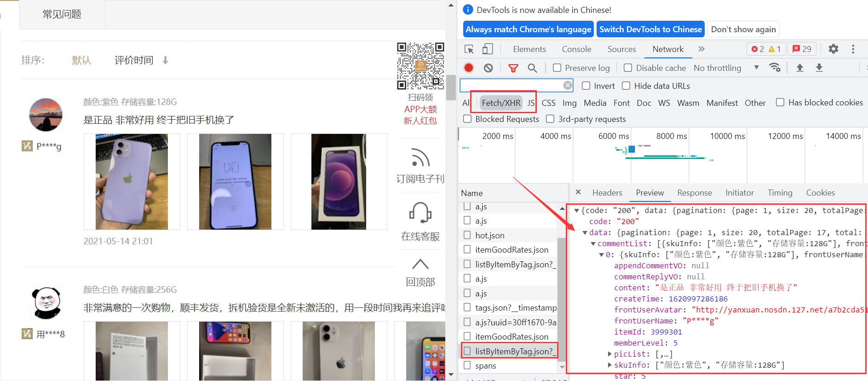The width and height of the screenshot is (868, 381).
Task: Toggle Hide data URLs checkbox
Action: pyautogui.click(x=626, y=86)
